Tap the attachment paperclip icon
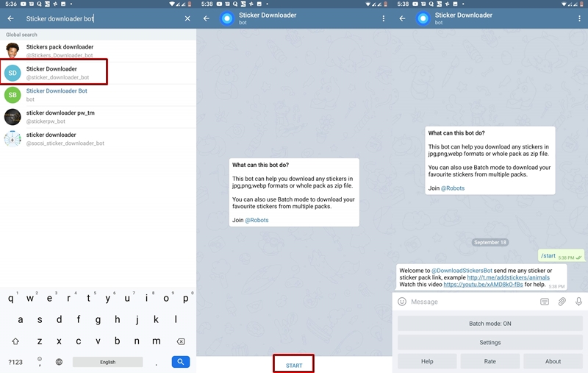This screenshot has width=588, height=373. (x=562, y=302)
